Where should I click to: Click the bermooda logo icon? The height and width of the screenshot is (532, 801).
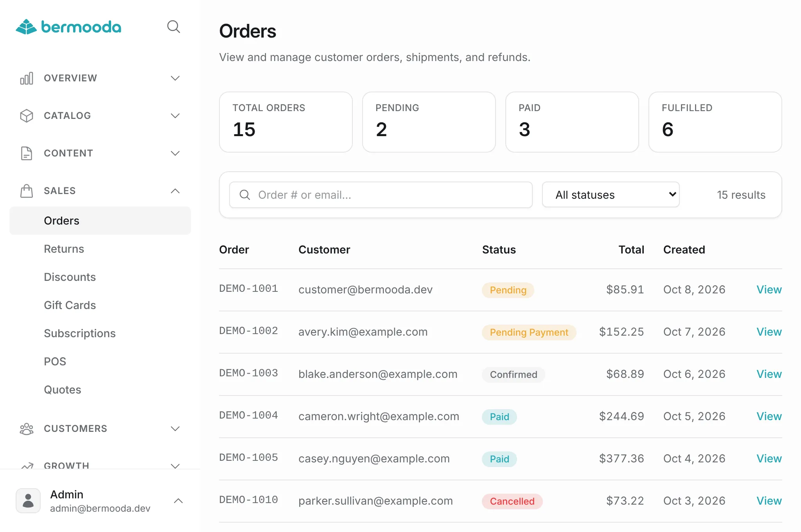coord(26,27)
